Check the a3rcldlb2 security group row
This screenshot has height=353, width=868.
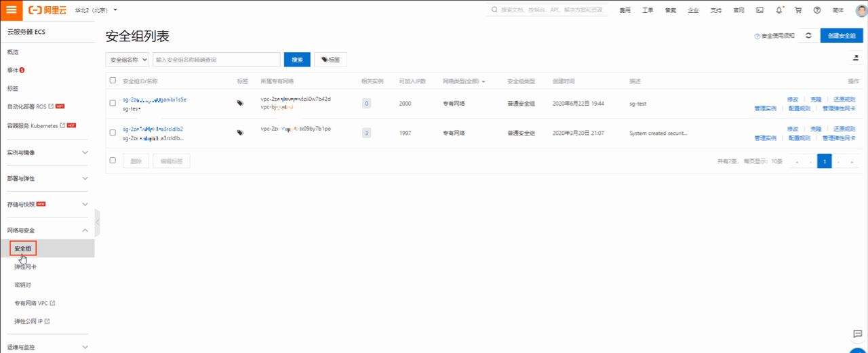pos(113,133)
